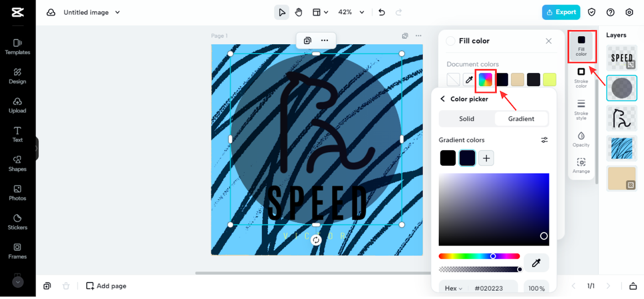Screen dimensions: 644x299
Task: Select the SPEED text layer thumbnail
Action: coord(621,57)
